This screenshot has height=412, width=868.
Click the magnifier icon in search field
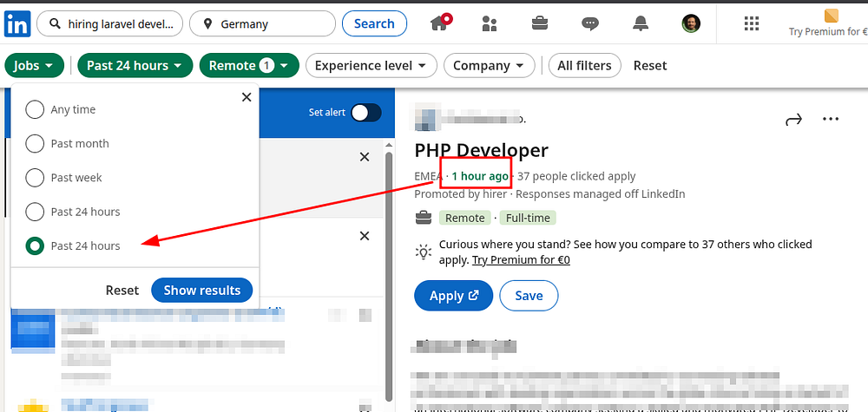pos(54,23)
